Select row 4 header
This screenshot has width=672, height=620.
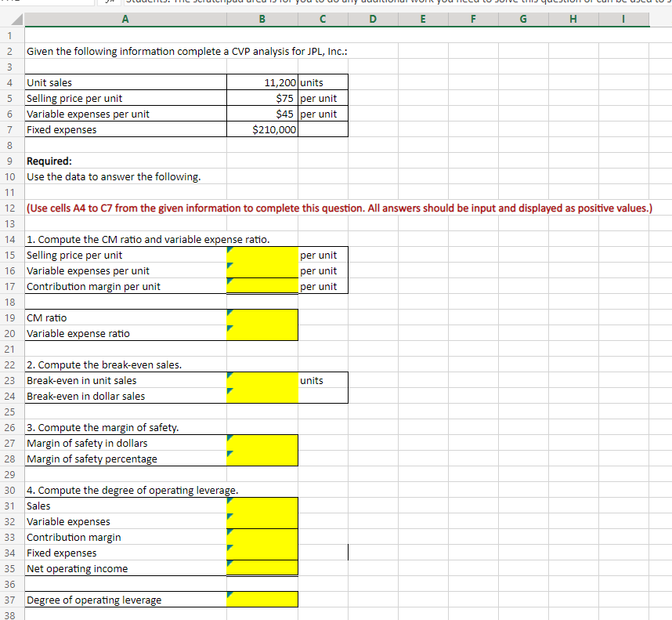10,82
